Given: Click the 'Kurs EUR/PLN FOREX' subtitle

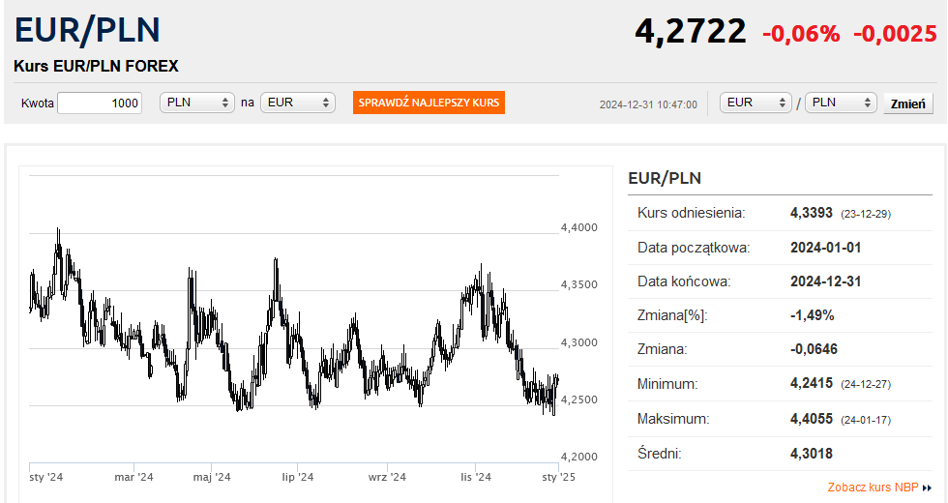Looking at the screenshot, I should coord(96,66).
